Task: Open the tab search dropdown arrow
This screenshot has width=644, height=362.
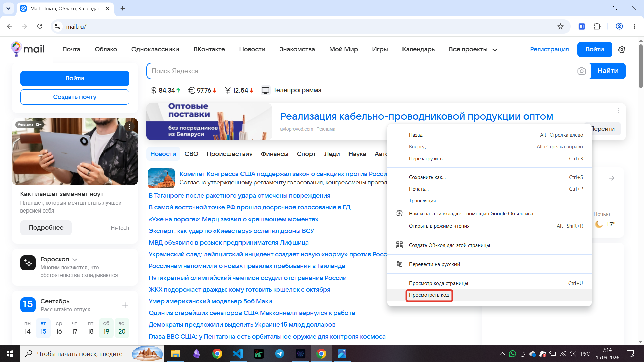Action: tap(8, 8)
